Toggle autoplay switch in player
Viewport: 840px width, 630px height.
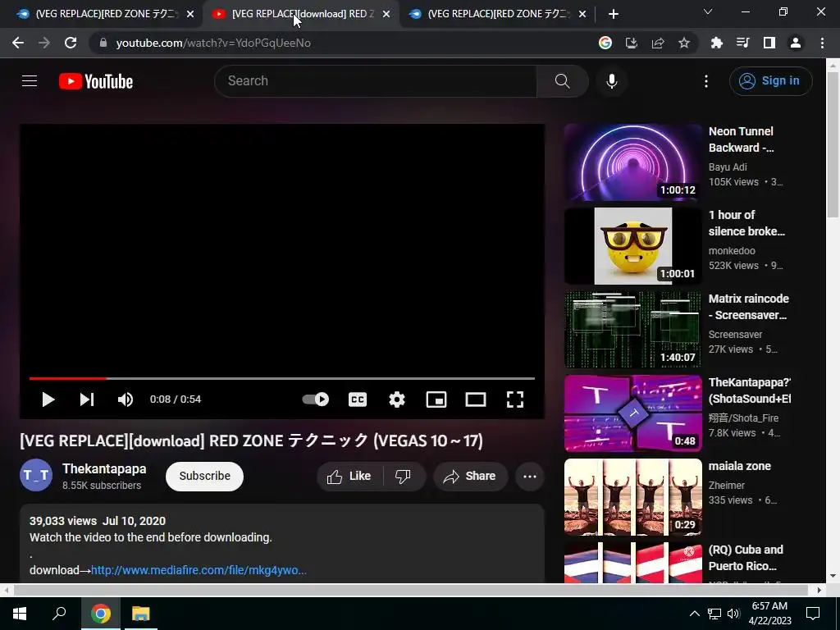tap(316, 399)
